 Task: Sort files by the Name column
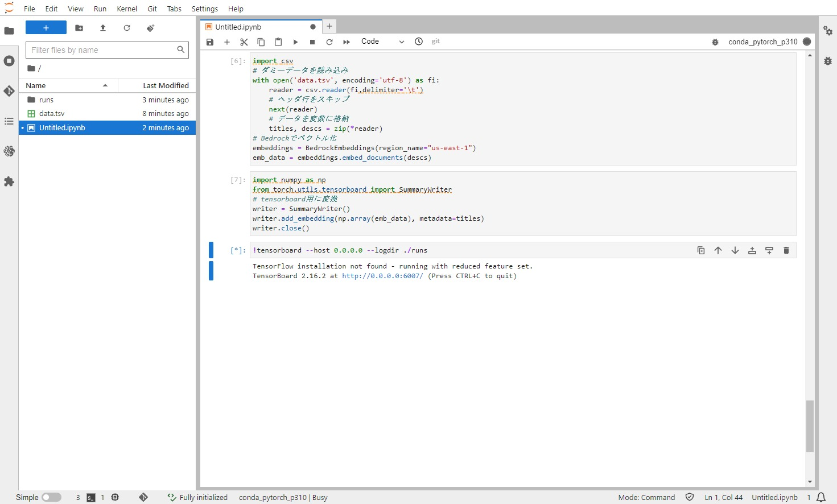coord(36,85)
